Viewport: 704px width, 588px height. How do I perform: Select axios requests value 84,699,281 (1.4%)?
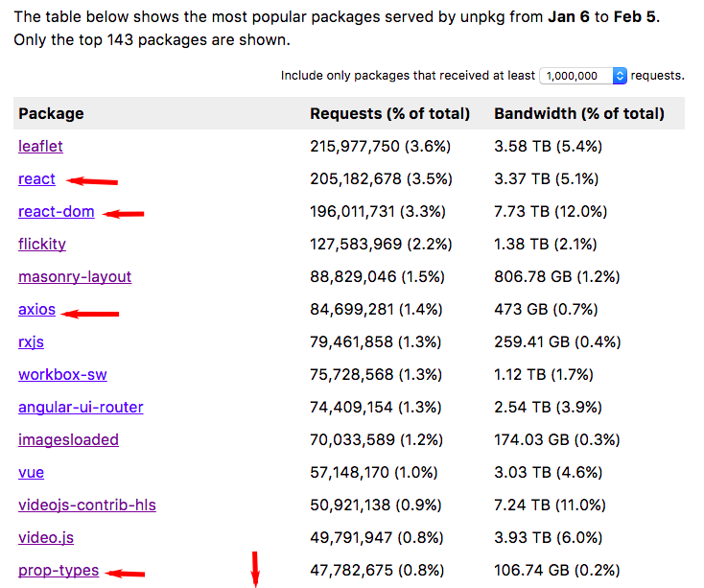click(376, 309)
